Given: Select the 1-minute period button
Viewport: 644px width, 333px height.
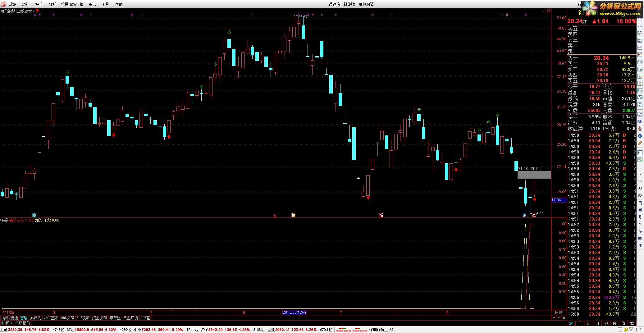Looking at the screenshot, I should point(640,167).
